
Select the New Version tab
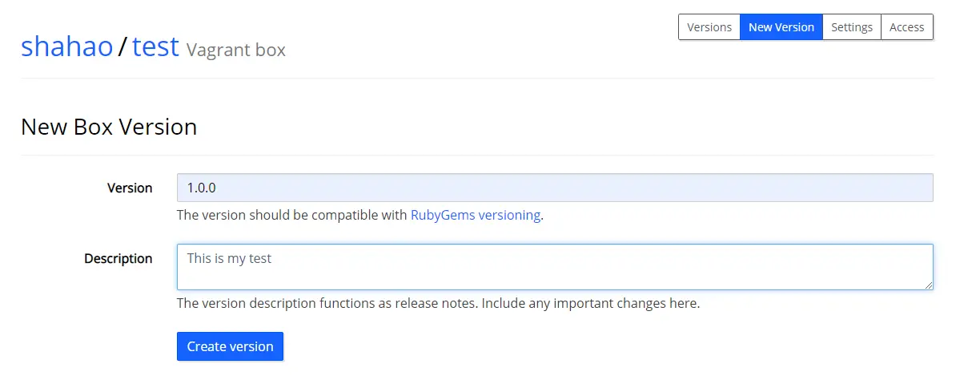pos(781,27)
